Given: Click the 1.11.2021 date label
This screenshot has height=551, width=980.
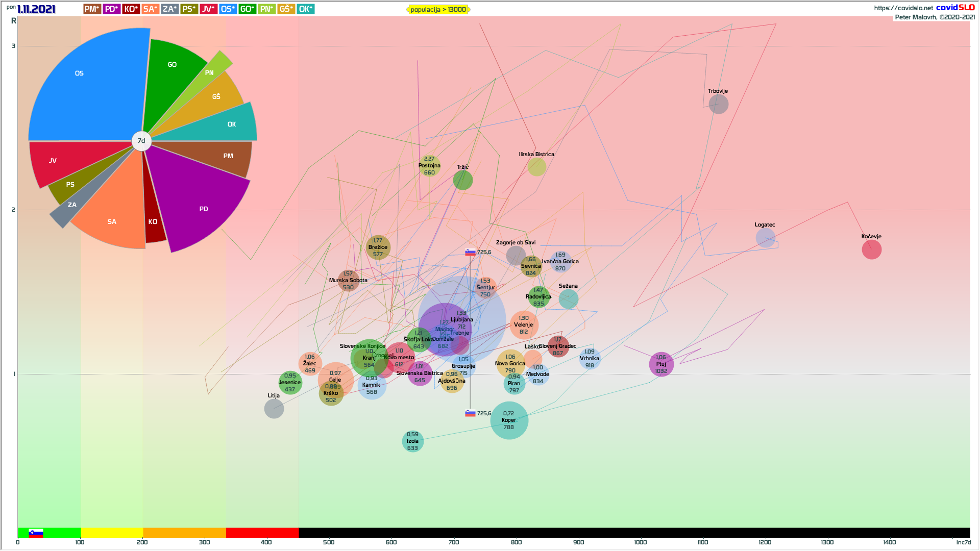Looking at the screenshot, I should (36, 9).
